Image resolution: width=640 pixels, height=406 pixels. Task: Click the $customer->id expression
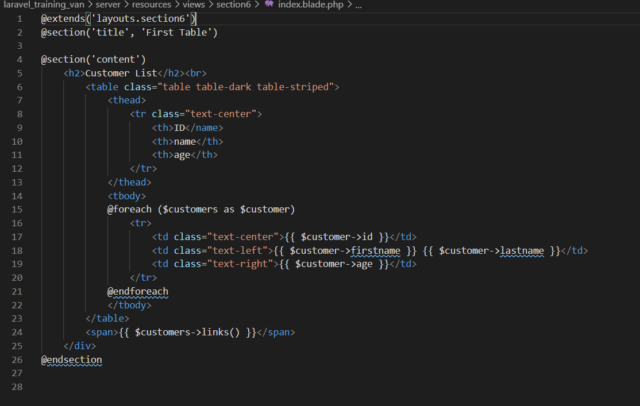(x=337, y=237)
